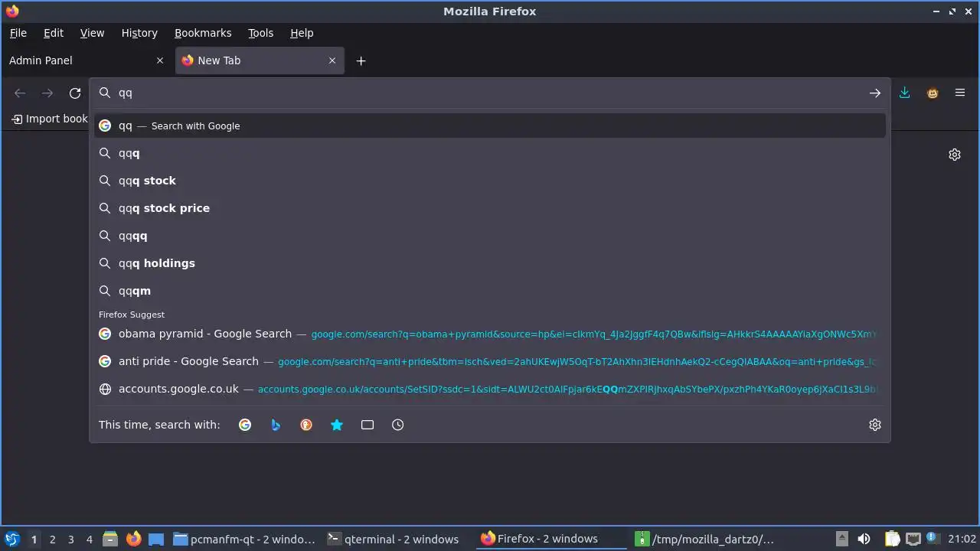Switch to workspace 3 in pager

click(x=70, y=539)
